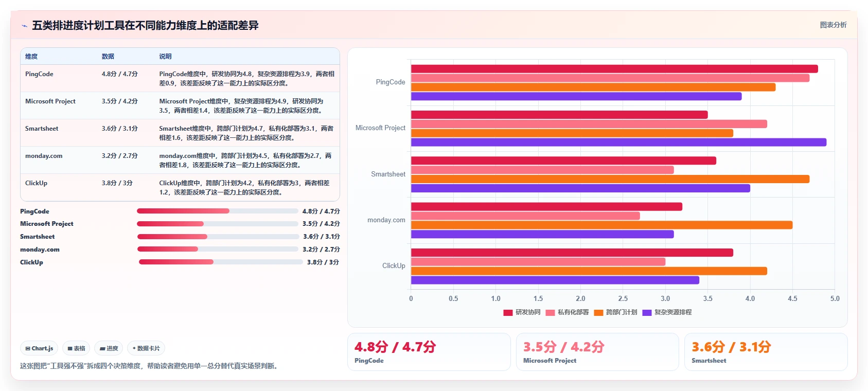This screenshot has height=391, width=868.
Task: Click the 说明 column header
Action: point(165,57)
